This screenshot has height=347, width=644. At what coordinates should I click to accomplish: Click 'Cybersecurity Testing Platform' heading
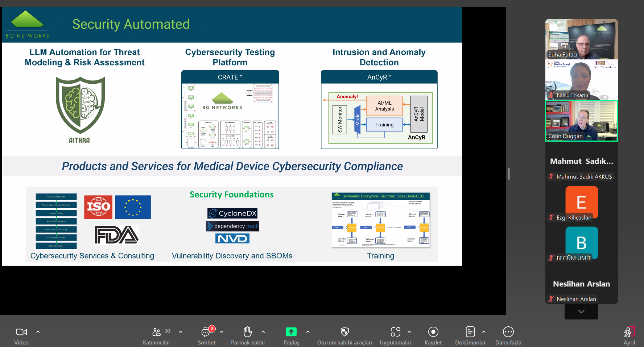(x=230, y=57)
